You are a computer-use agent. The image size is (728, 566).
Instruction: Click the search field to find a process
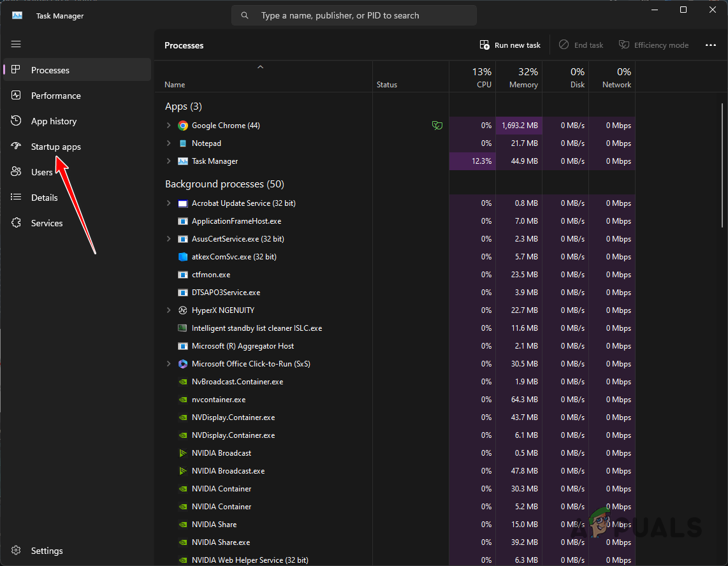point(354,15)
